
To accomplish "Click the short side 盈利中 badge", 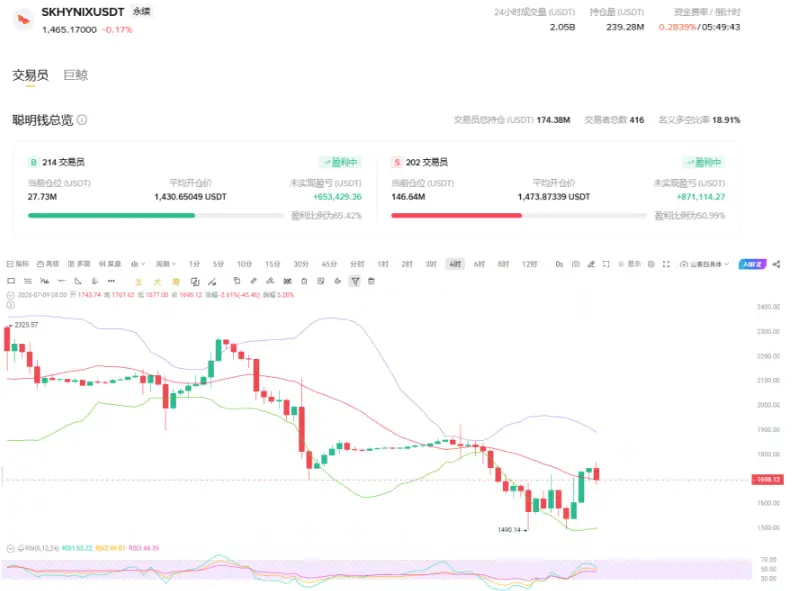I will [x=704, y=162].
